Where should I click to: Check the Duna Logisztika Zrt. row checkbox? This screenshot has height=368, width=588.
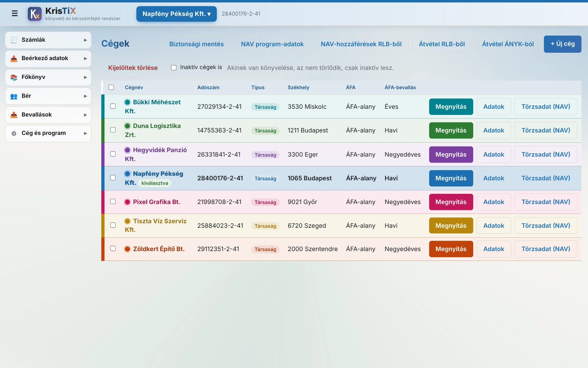(x=113, y=130)
